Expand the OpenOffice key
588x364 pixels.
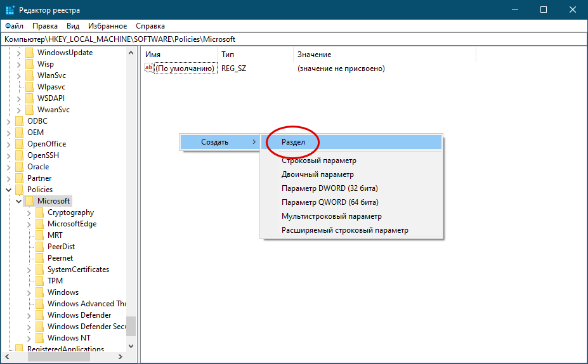[x=9, y=145]
